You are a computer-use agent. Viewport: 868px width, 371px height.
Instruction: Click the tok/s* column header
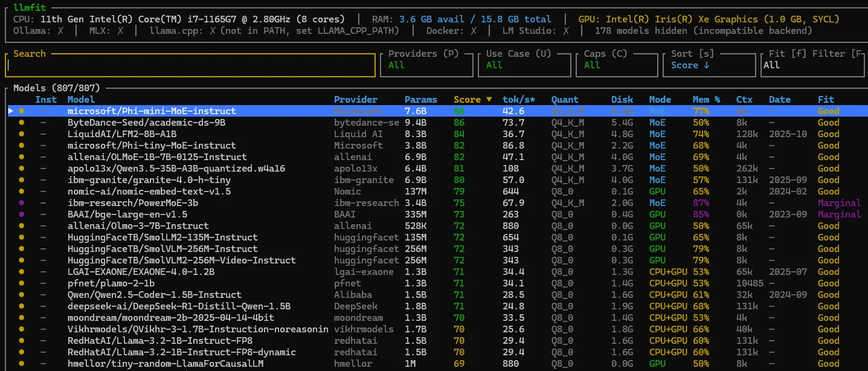pos(519,100)
